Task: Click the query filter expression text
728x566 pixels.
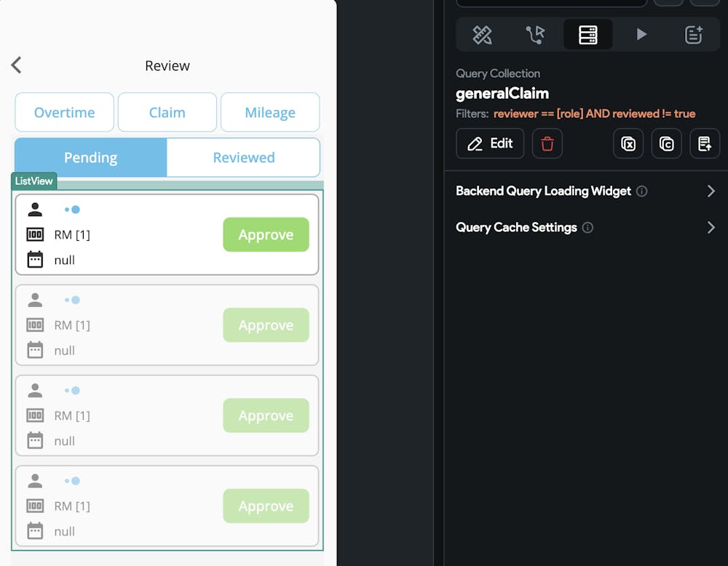Action: [594, 113]
